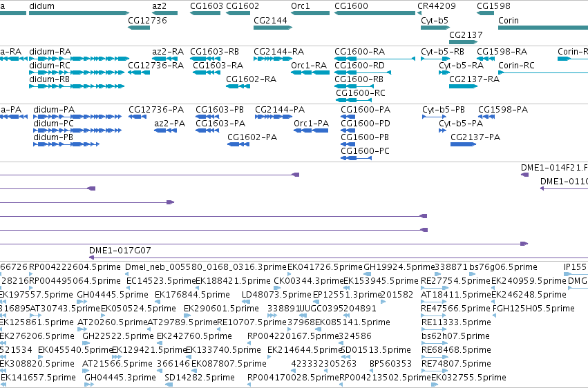
Task: Open the Orc1-PA protein label
Action: pyautogui.click(x=311, y=124)
